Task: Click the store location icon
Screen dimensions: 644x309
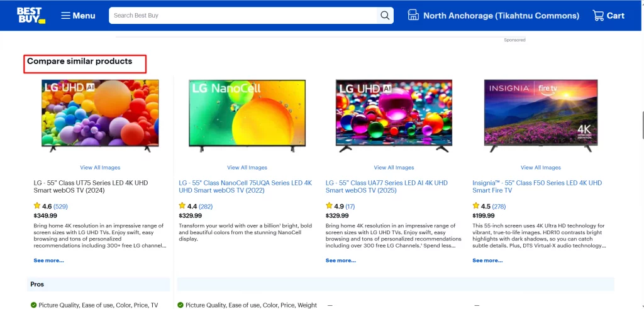Action: click(413, 16)
